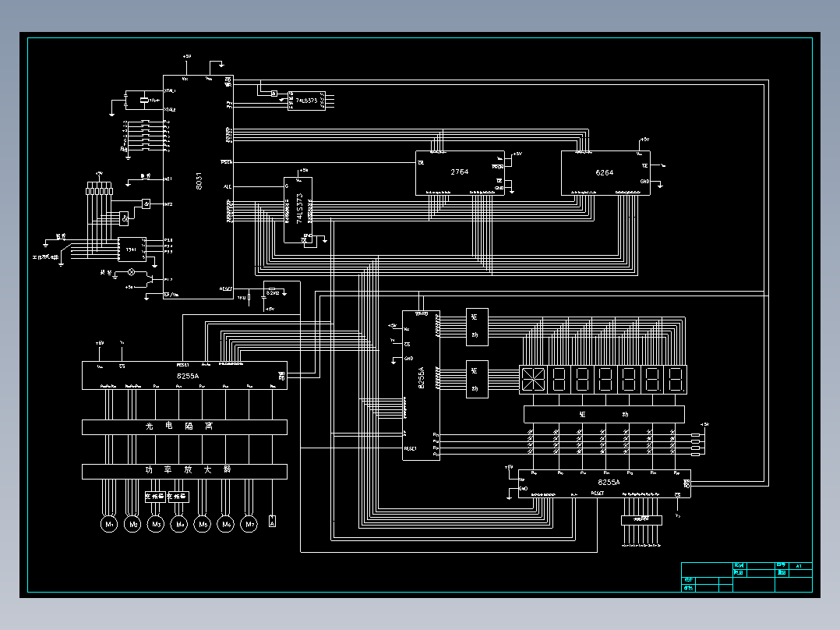Select the 功率放大器 block
Viewport: 840px width, 630px height.
click(x=184, y=471)
